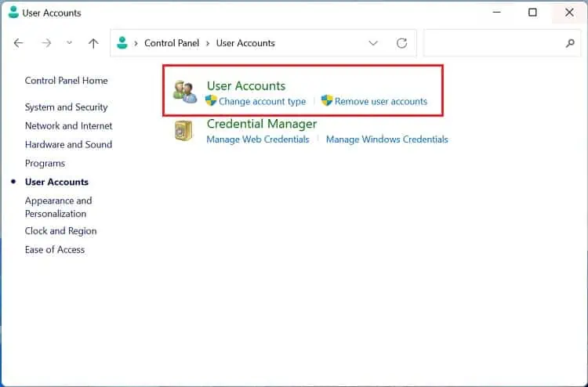Go back using the Back arrow
588x387 pixels.
coord(18,43)
